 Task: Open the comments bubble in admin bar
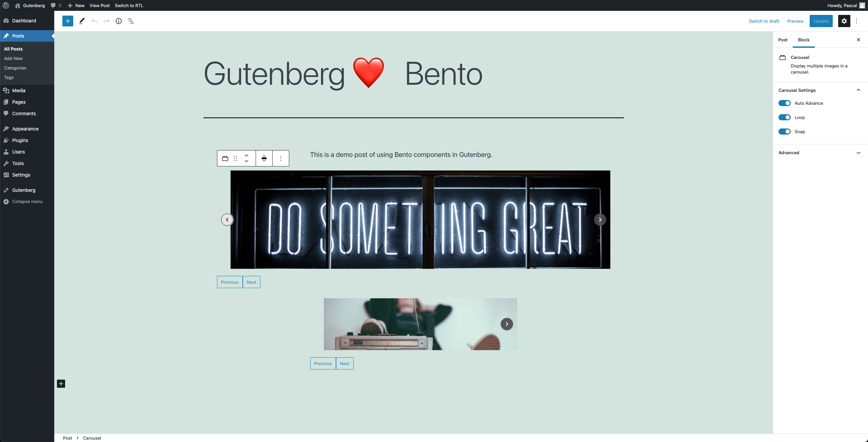(56, 5)
